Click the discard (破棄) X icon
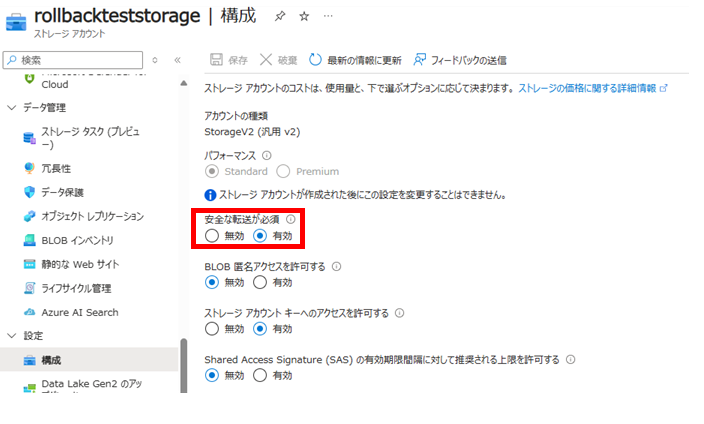 click(x=266, y=60)
